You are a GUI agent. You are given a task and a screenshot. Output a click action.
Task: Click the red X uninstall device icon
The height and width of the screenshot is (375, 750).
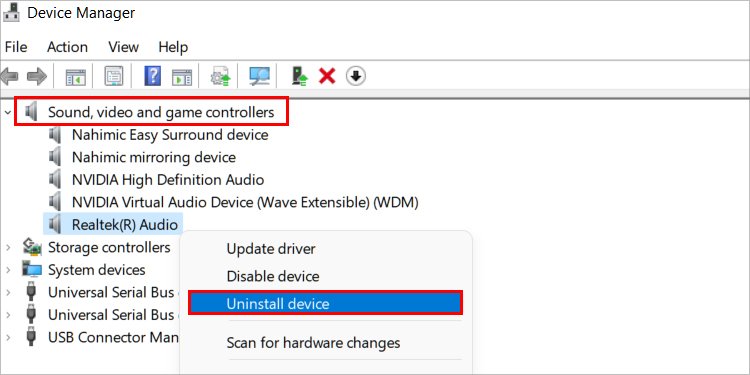327,76
